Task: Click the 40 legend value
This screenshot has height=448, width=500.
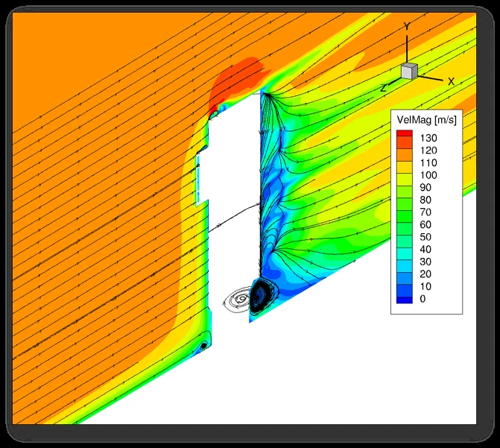Action: click(x=425, y=249)
